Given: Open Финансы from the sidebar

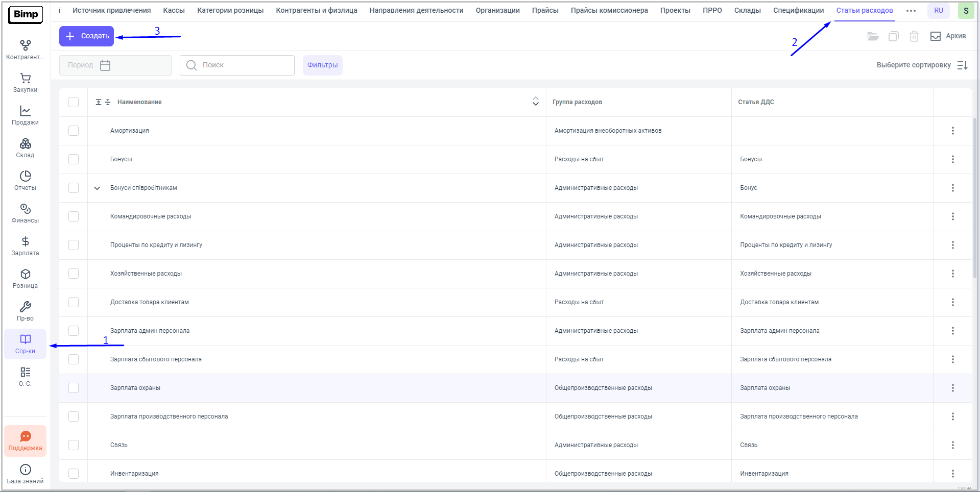Looking at the screenshot, I should [x=25, y=213].
